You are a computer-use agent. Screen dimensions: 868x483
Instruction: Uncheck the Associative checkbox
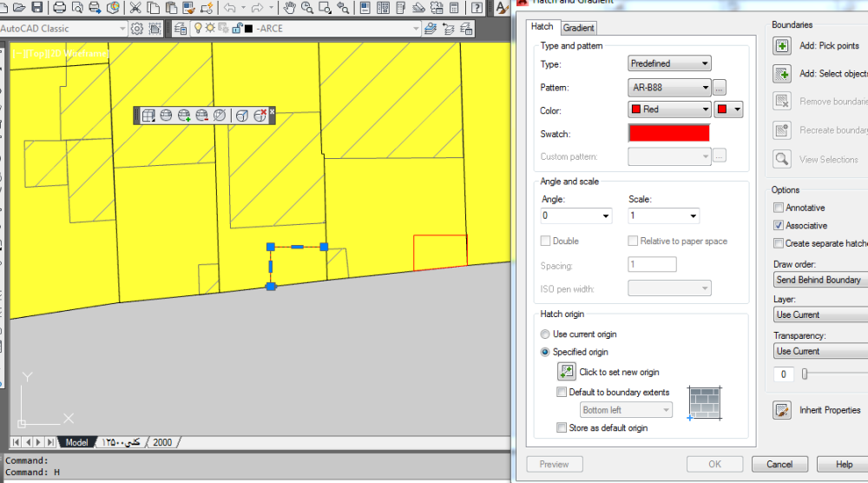point(779,226)
